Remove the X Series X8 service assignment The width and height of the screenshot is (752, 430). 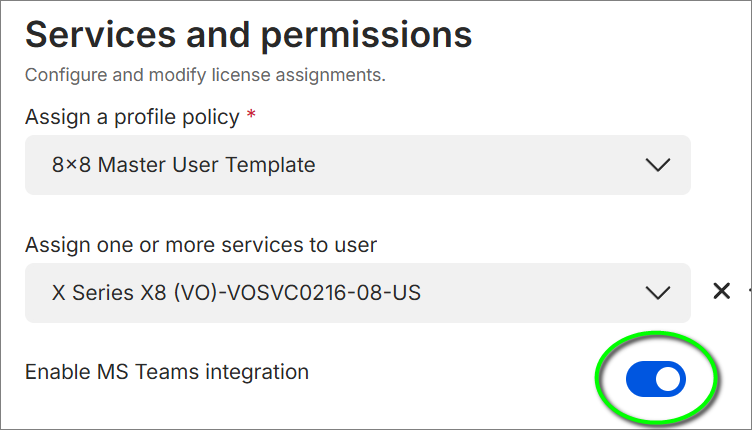(721, 291)
